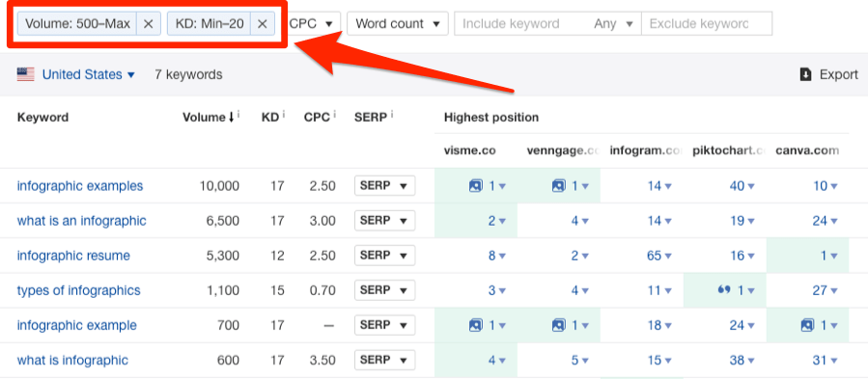The width and height of the screenshot is (868, 379).
Task: Click info icon next to SERP column
Action: (392, 115)
